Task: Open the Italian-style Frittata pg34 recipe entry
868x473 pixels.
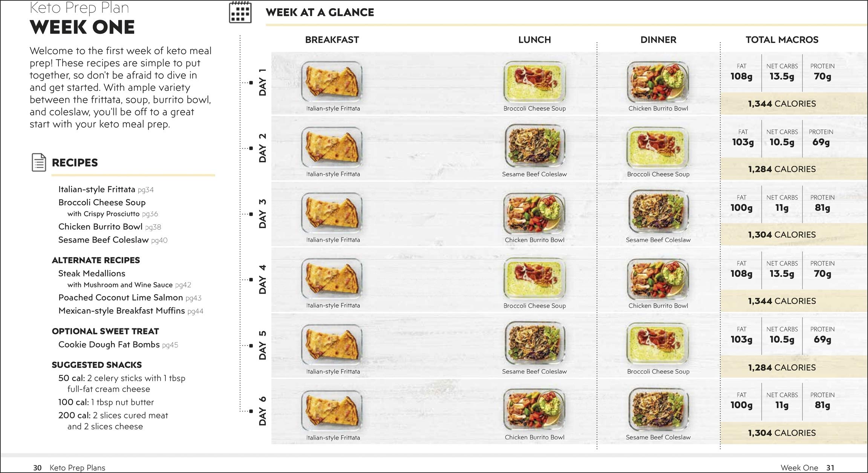Action: click(x=106, y=189)
